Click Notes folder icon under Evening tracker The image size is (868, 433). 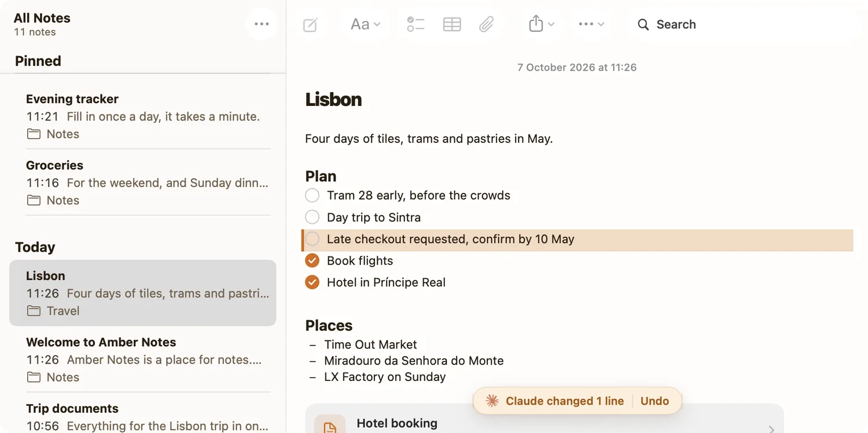tap(34, 134)
